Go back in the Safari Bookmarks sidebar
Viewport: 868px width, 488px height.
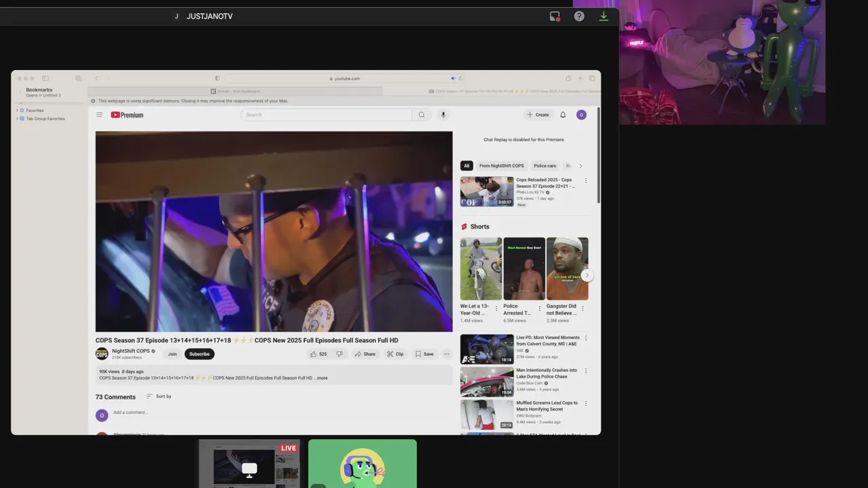20,91
